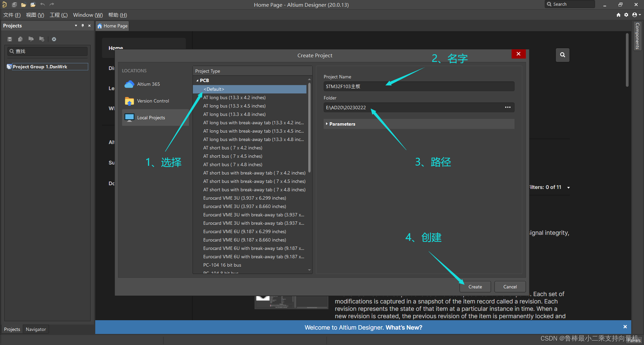Click the Cancel button
The height and width of the screenshot is (345, 644).
[x=510, y=287]
